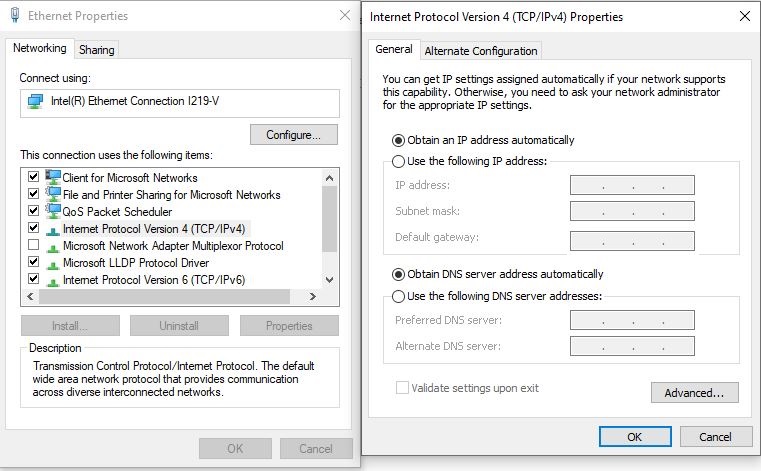The height and width of the screenshot is (471, 761).
Task: Click the Internet Protocol Version 4 icon
Action: pyautogui.click(x=52, y=231)
